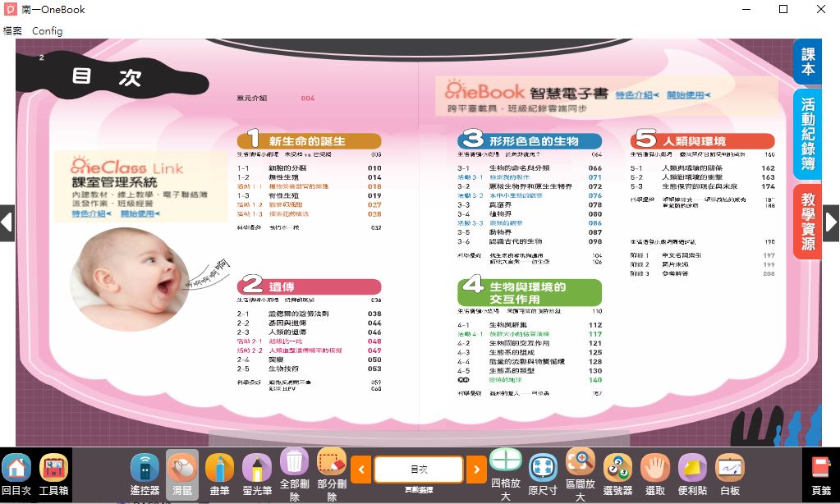This screenshot has height=504, width=840.
Task: Select the 區間放大 region zoom tool
Action: [x=581, y=474]
